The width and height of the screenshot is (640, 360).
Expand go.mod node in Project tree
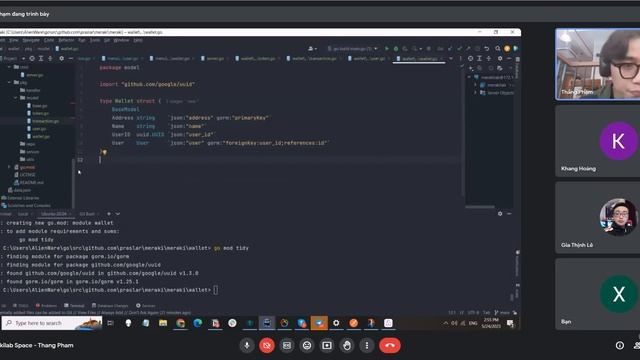[9, 167]
